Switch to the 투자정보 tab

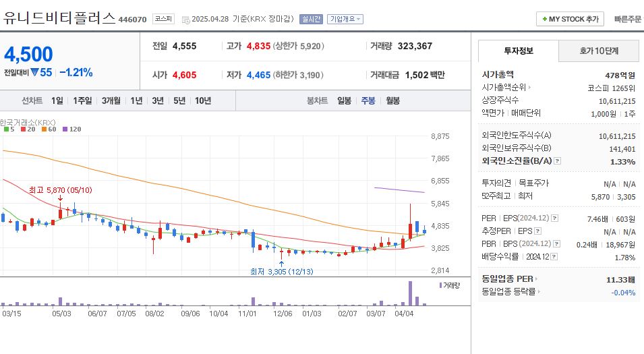tap(519, 51)
